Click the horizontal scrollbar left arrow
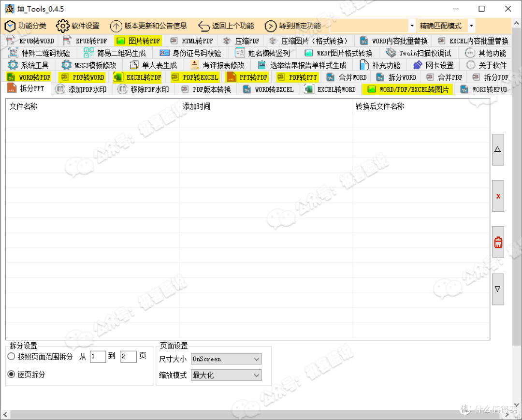 pyautogui.click(x=5, y=414)
